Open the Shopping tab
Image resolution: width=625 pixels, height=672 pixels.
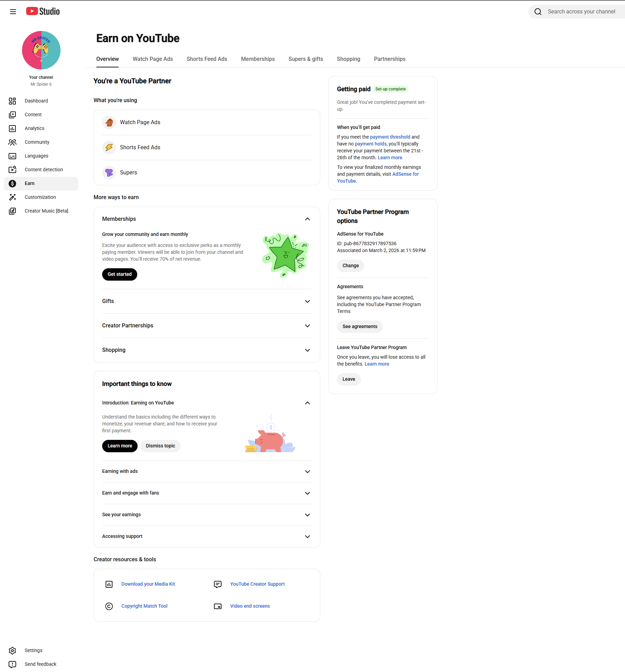point(348,59)
